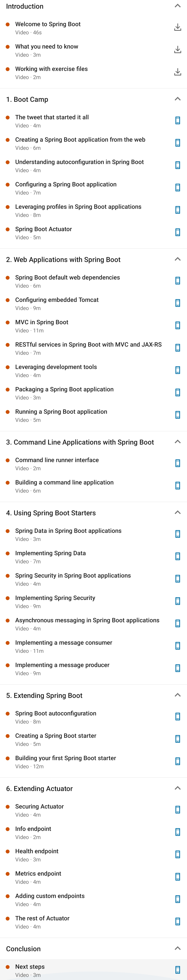The width and height of the screenshot is (187, 980).
Task: Tap phone icon for Spring Boot default web dependencies
Action: 177,281
